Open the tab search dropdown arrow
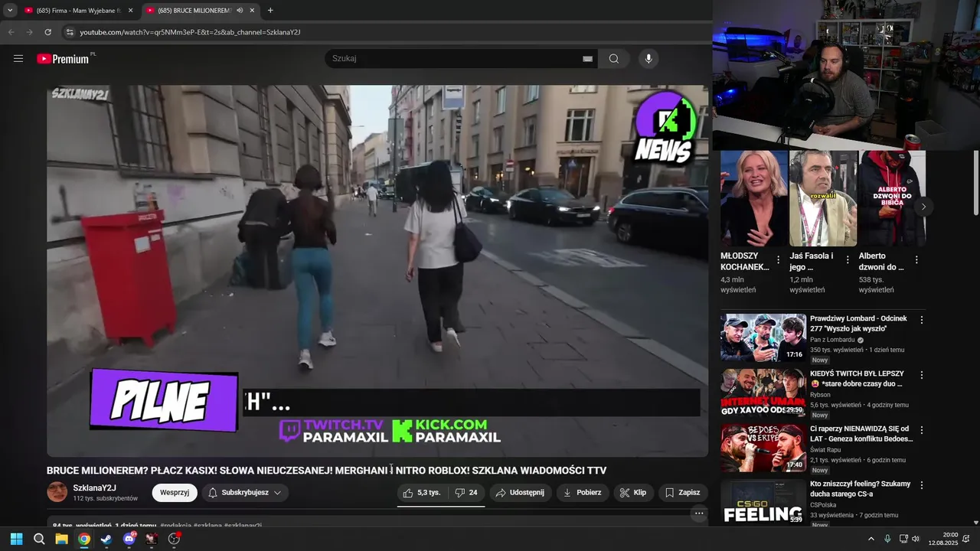Image resolution: width=980 pixels, height=551 pixels. [10, 10]
